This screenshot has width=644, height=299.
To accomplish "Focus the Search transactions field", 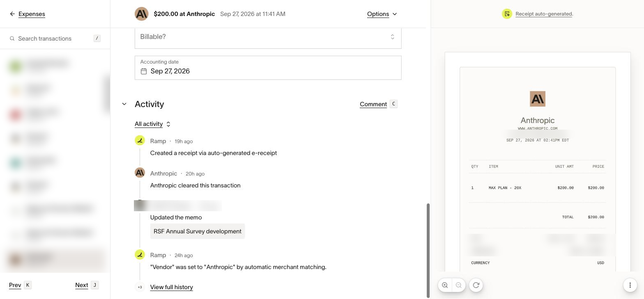I will (x=55, y=39).
